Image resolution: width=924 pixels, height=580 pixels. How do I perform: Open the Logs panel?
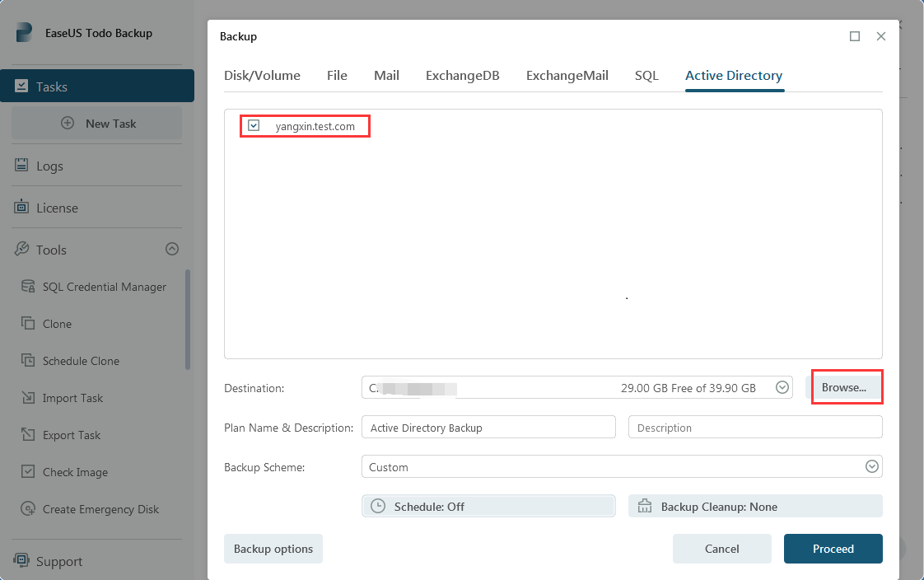(50, 165)
